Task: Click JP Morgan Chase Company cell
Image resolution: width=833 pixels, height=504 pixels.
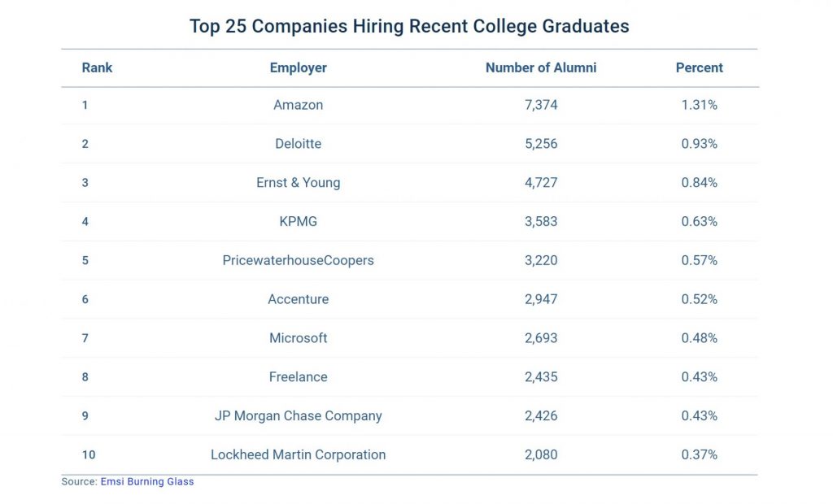Action: (299, 416)
